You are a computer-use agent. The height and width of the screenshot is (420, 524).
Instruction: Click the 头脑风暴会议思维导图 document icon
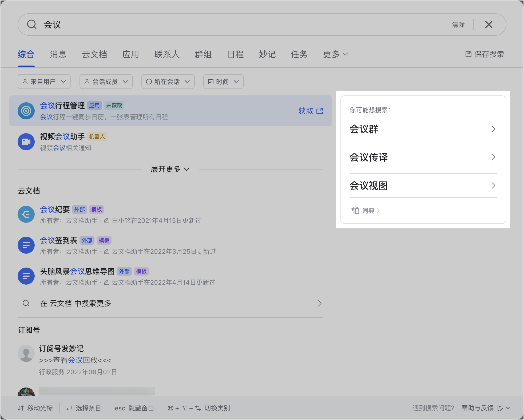tap(26, 276)
